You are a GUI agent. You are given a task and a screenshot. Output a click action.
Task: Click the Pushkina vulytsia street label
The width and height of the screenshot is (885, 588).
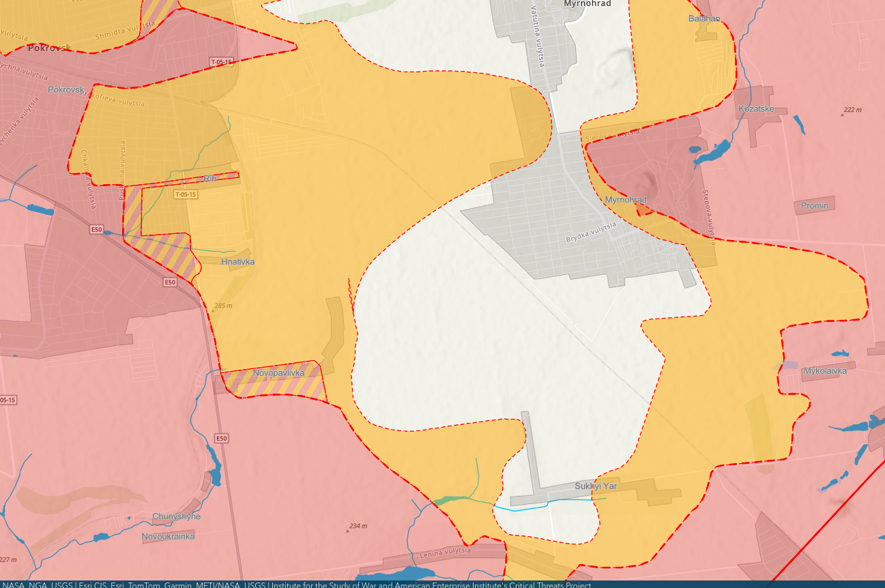(x=122, y=169)
